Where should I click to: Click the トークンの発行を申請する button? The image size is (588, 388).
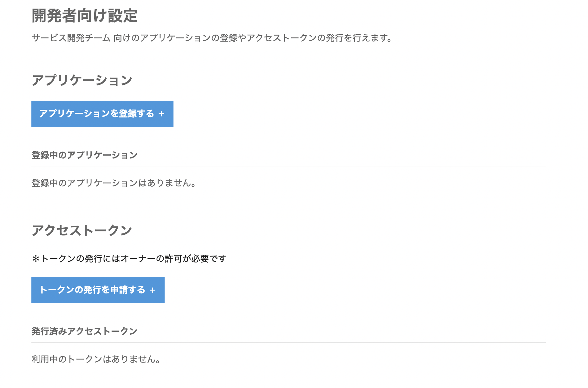pyautogui.click(x=98, y=290)
